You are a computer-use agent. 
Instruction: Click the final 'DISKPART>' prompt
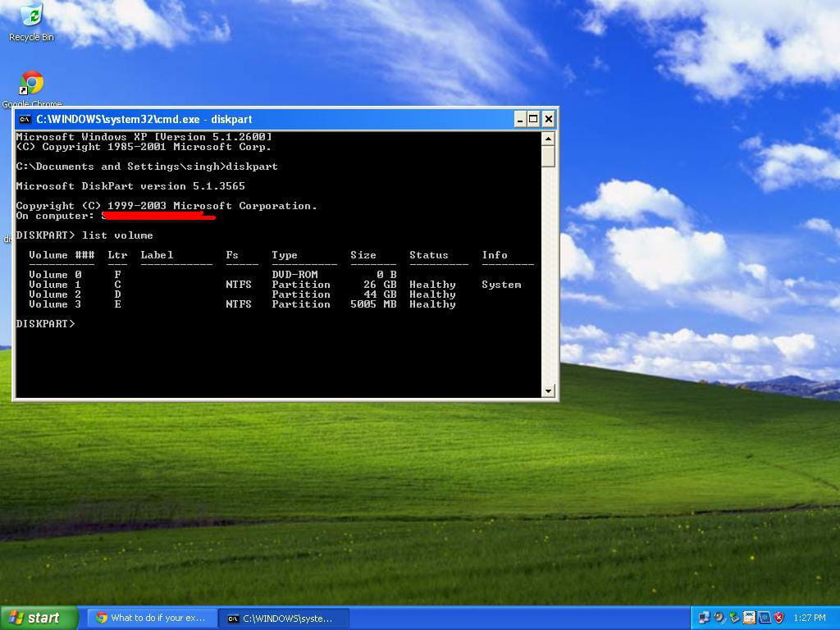coord(46,323)
